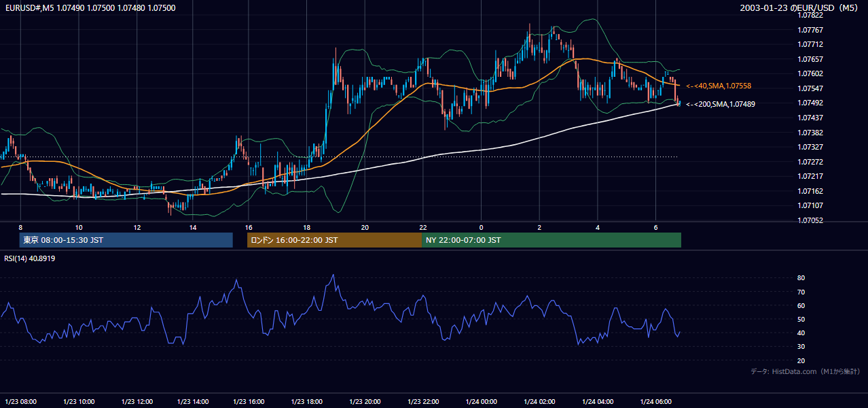Click the hour label 14 on time axis
Viewport: 868px width, 408px height.
(x=193, y=227)
